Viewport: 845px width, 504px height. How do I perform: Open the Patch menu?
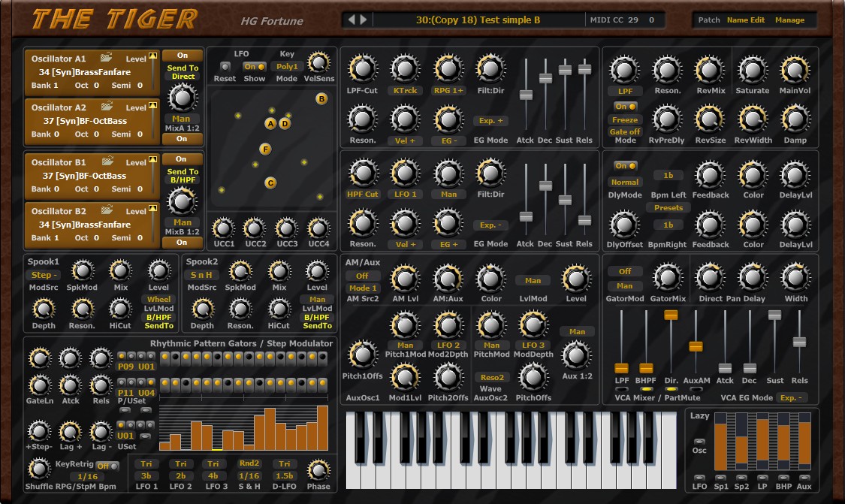pos(708,20)
